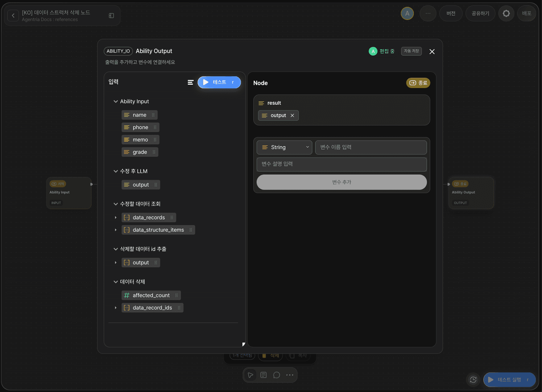Screen dimensions: 542x392
Task: Select the name variable chip
Action: [x=139, y=115]
